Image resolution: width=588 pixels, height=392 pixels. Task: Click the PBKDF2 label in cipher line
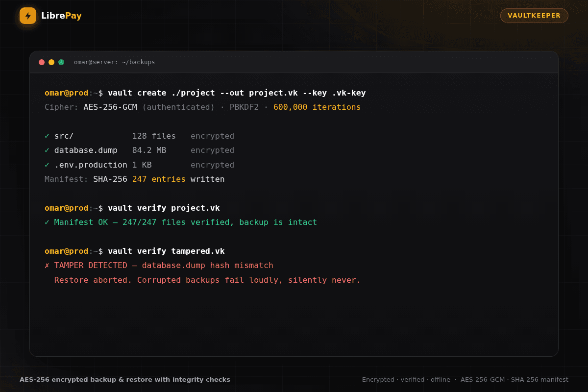coord(244,107)
